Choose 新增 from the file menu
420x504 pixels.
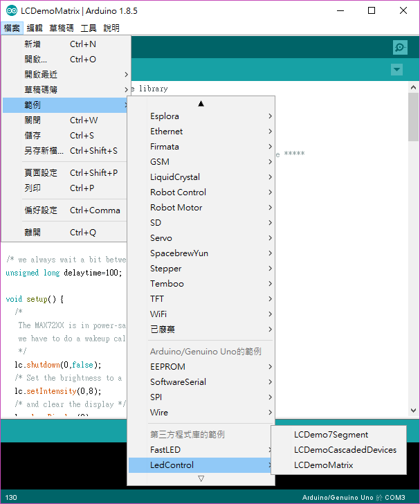click(66, 44)
